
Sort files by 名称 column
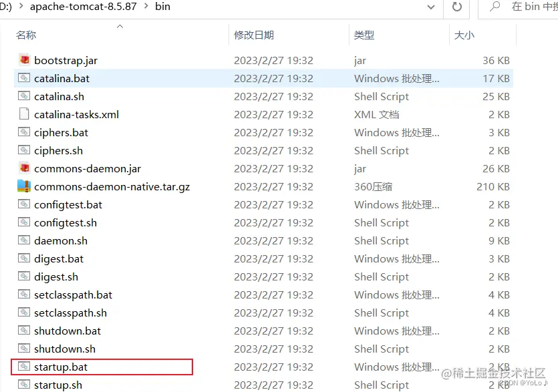tap(26, 35)
